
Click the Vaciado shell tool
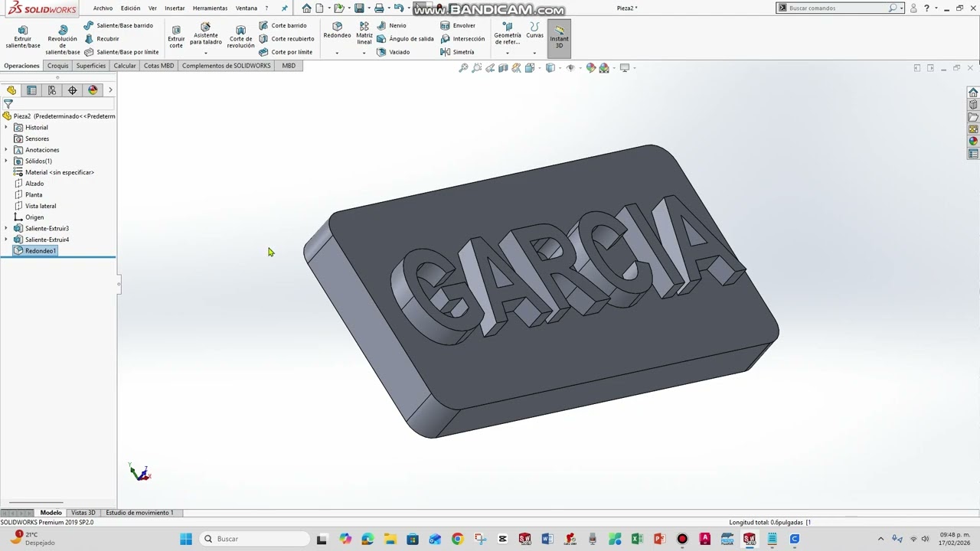click(x=393, y=52)
